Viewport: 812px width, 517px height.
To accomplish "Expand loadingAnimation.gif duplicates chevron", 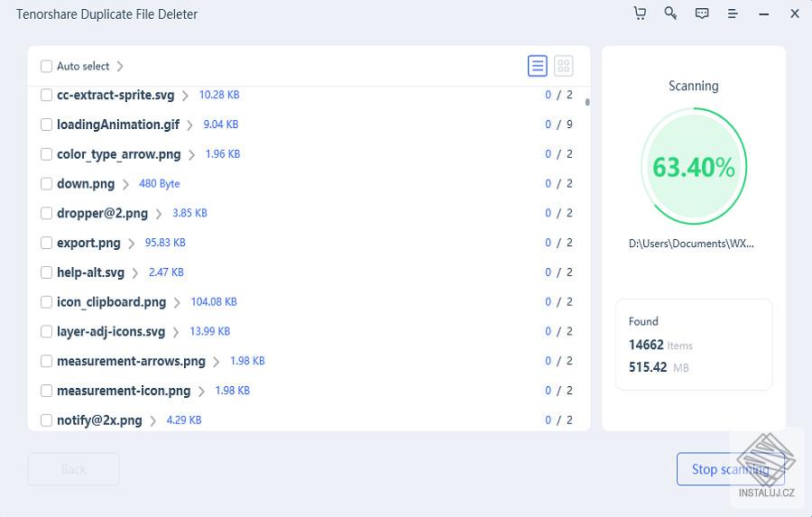I will (190, 125).
